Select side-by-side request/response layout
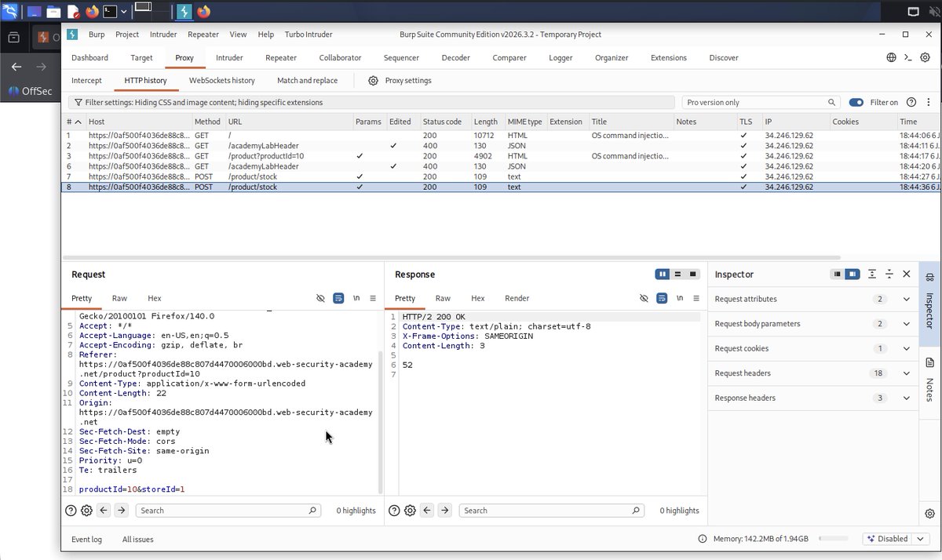The height and width of the screenshot is (560, 942). 663,275
